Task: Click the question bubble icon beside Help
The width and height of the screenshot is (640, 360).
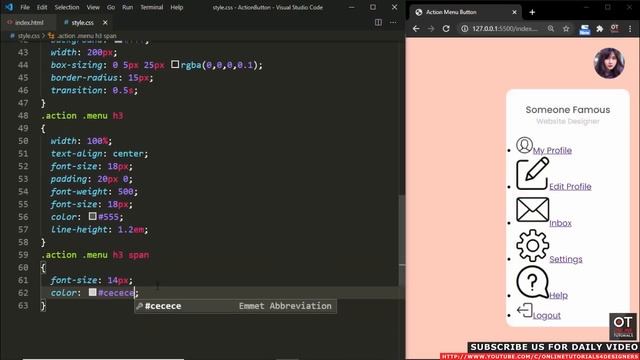Action: coord(533,282)
